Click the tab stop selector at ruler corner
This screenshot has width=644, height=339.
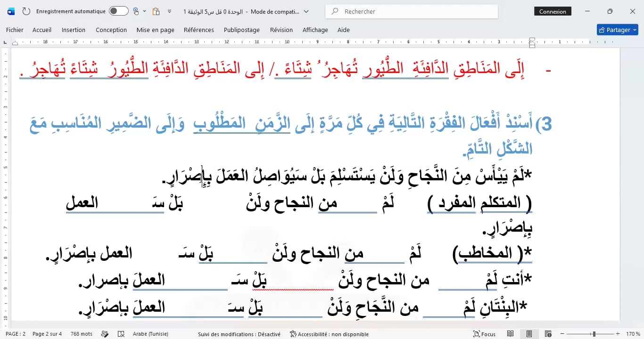click(5, 42)
